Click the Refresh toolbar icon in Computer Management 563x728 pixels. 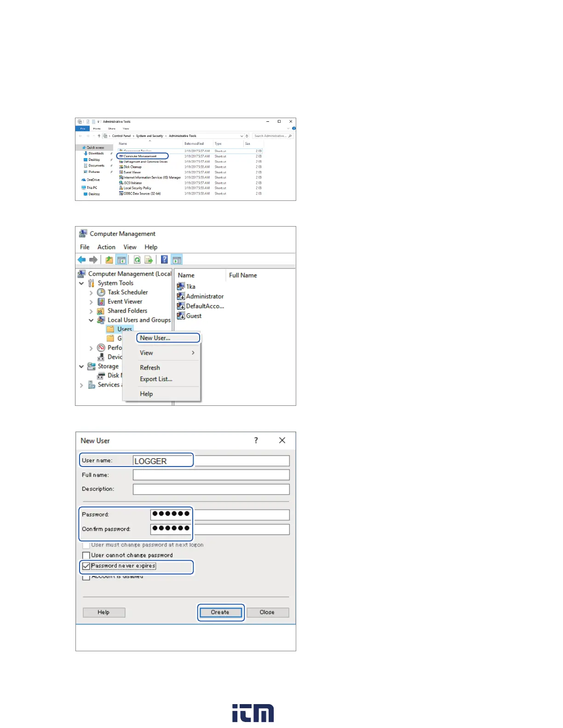[x=137, y=260]
